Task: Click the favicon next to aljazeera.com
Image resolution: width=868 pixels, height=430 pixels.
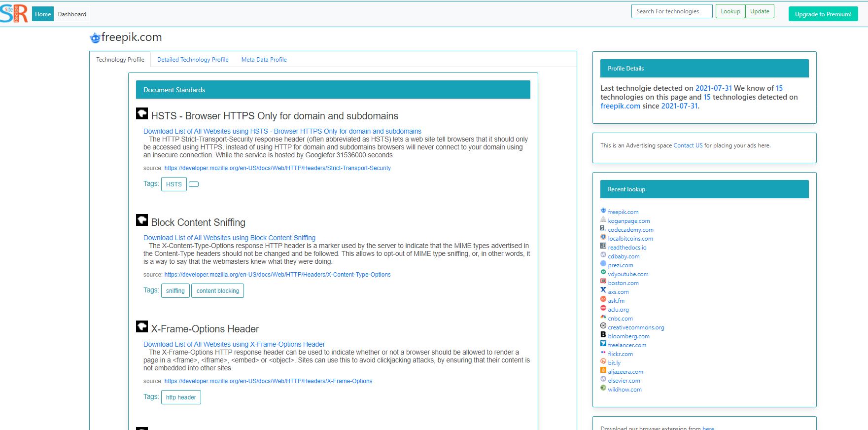Action: 603,370
